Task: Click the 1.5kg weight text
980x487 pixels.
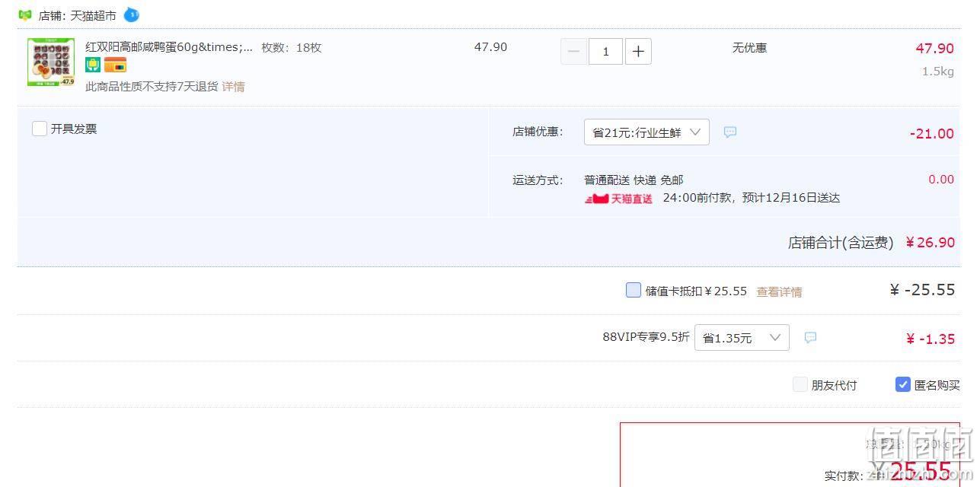Action: 938,72
